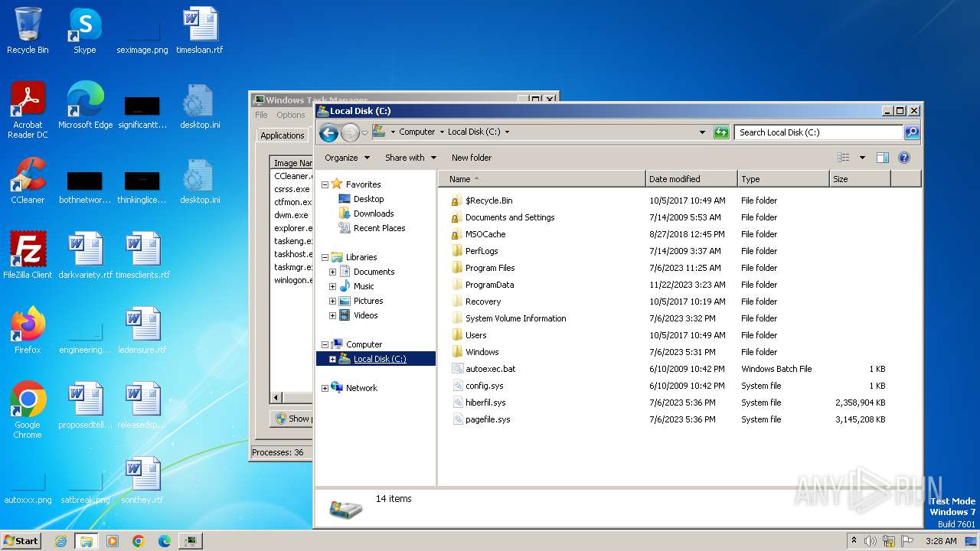Open the address bar history dropdown

(x=702, y=132)
